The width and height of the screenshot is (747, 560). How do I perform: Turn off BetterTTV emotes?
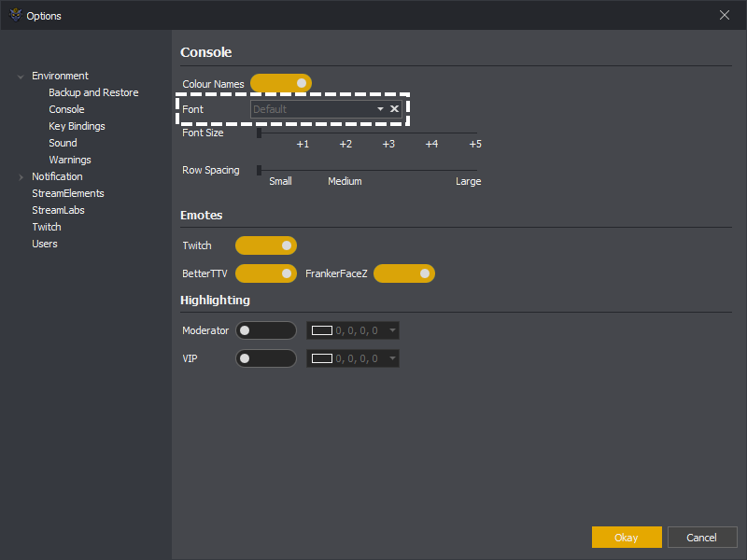[x=266, y=273]
